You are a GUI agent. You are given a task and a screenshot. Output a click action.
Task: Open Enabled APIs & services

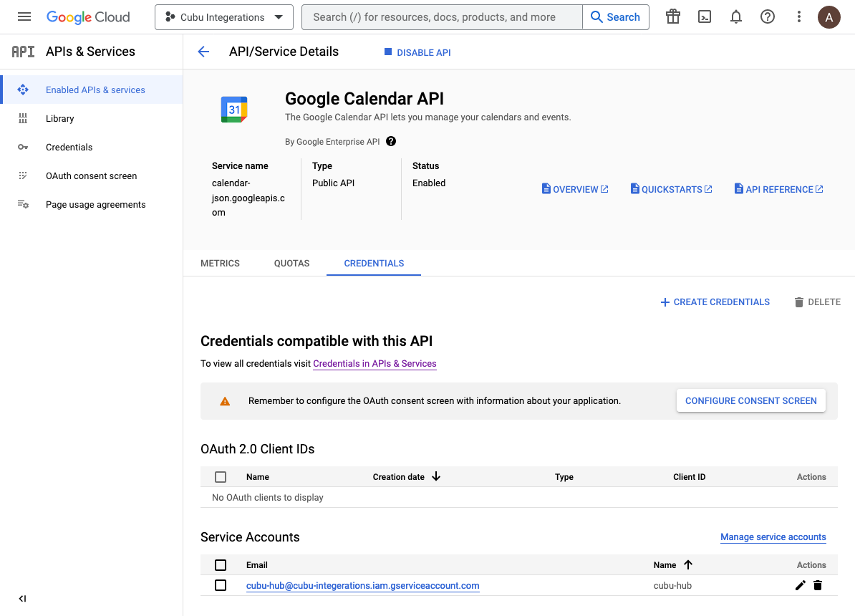tap(92, 90)
